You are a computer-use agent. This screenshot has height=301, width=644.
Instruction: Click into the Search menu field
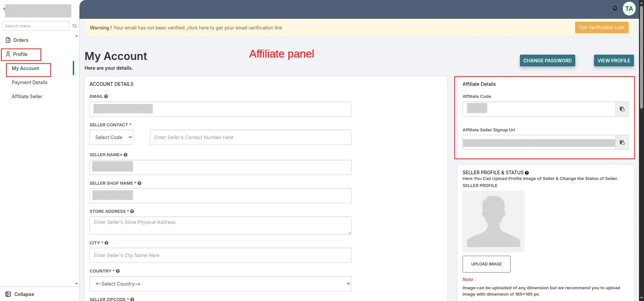point(36,26)
